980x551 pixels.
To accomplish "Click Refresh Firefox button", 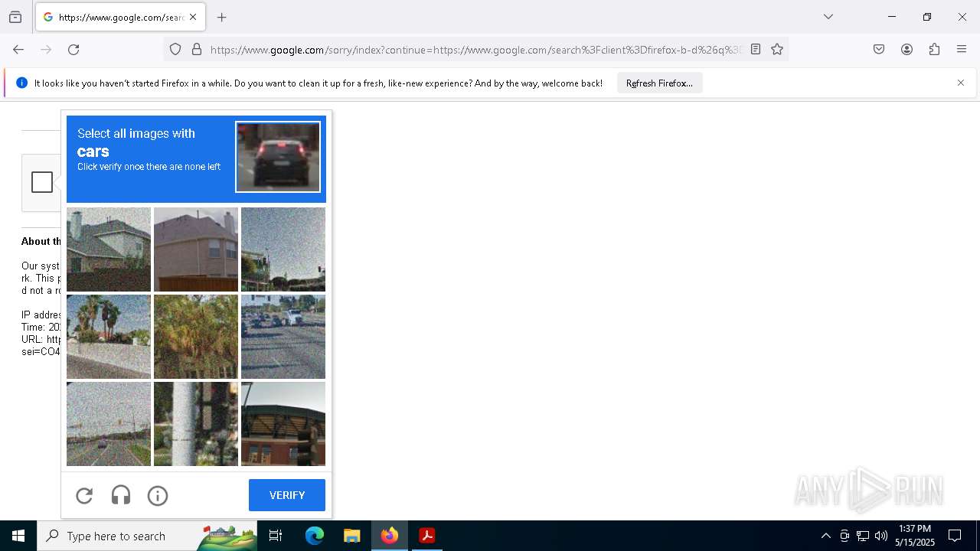I will click(659, 83).
